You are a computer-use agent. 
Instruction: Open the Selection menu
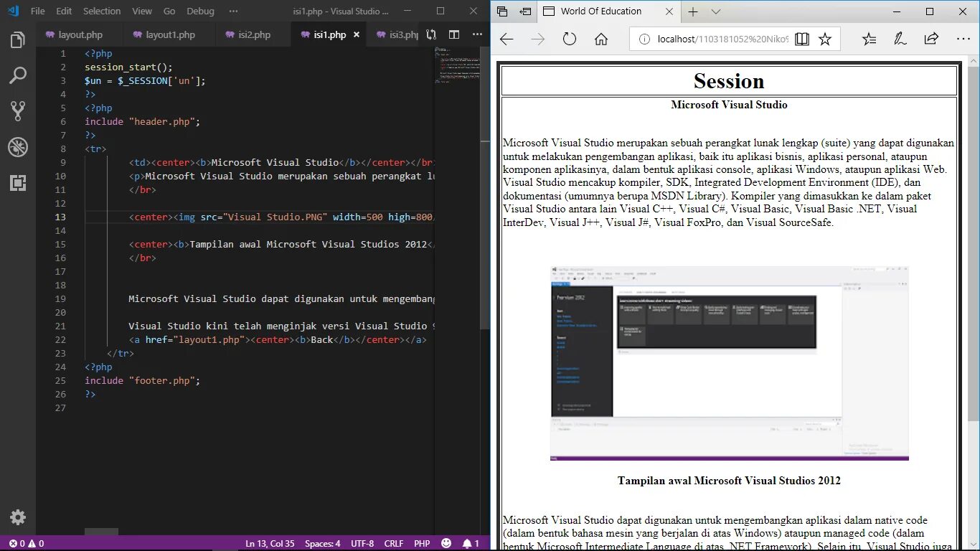102,11
